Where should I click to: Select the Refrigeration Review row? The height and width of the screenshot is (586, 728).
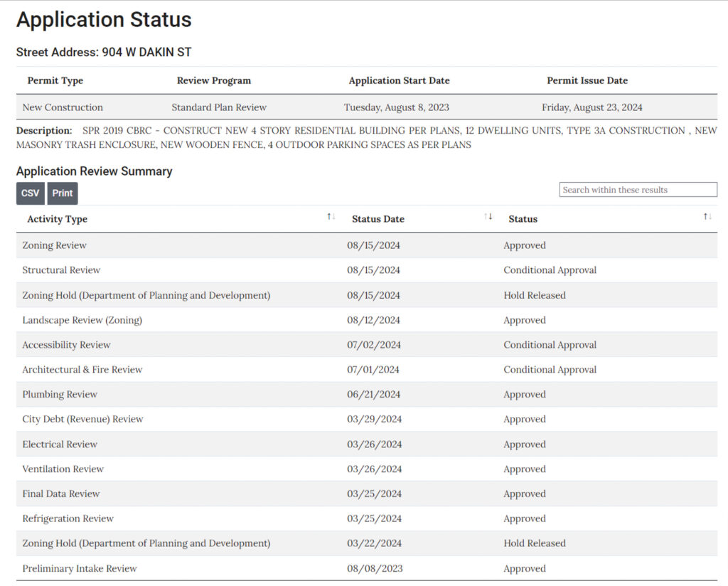pos(68,519)
